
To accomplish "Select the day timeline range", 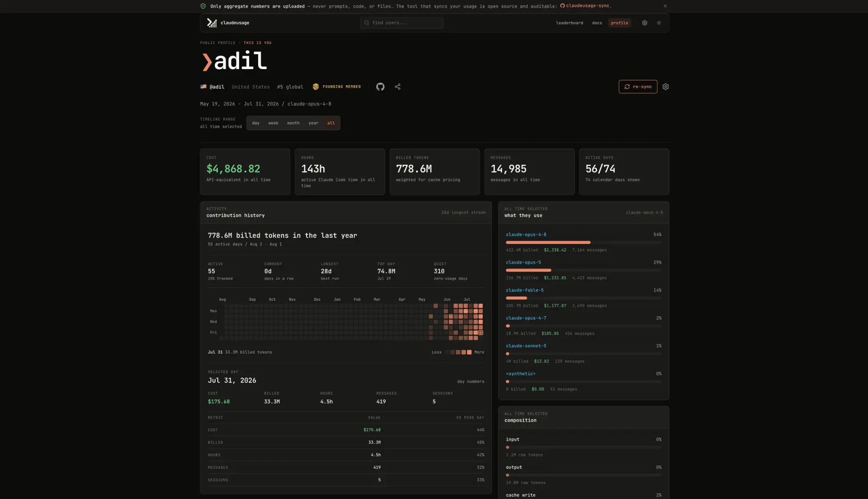I will click(256, 123).
